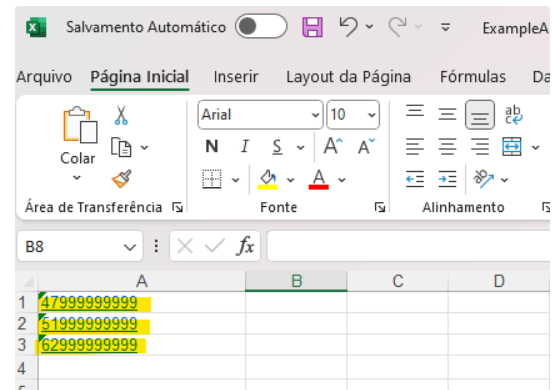Click the text orientation icon
This screenshot has width=552, height=390.
483,179
